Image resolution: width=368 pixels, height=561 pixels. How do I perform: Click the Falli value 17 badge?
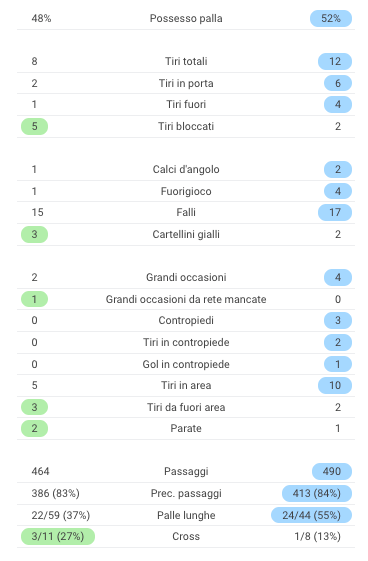[335, 212]
